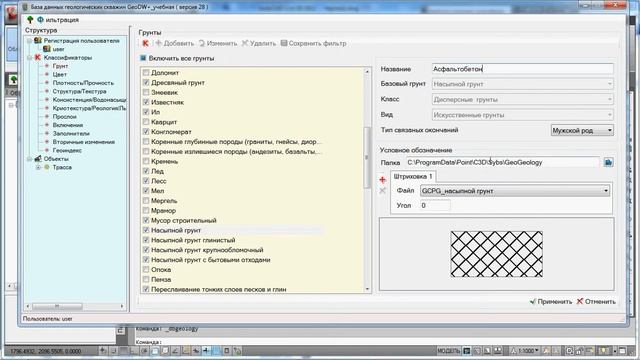Image resolution: width=640 pixels, height=360 pixels.
Task: Open the Класс dropdown
Action: coord(522,99)
